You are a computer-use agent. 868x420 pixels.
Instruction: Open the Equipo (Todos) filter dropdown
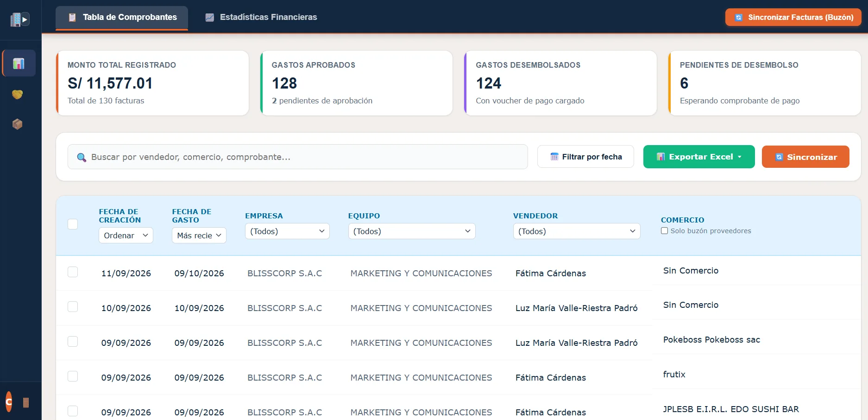click(x=412, y=231)
